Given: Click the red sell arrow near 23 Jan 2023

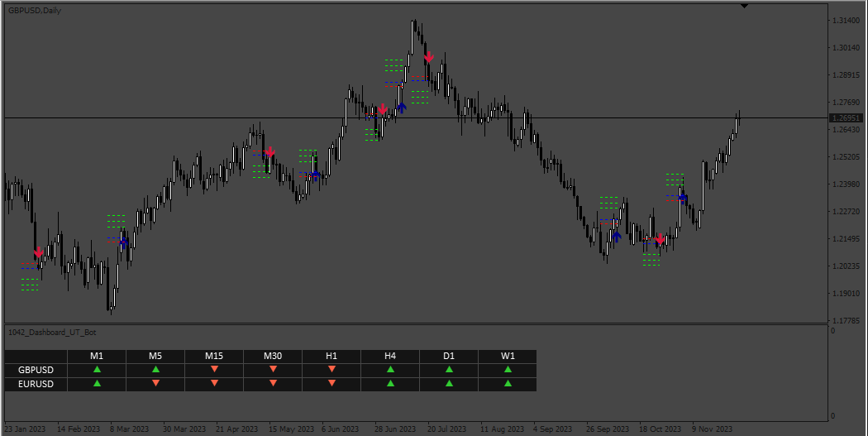Looking at the screenshot, I should click(x=38, y=252).
